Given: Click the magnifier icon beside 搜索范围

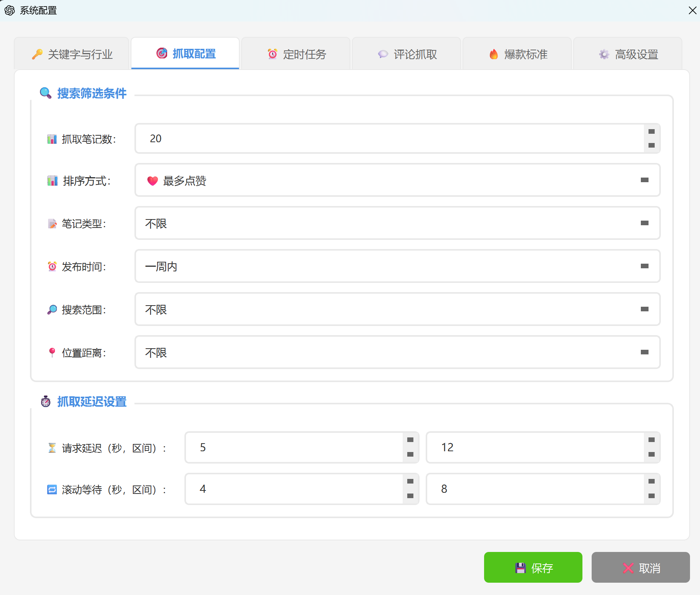Looking at the screenshot, I should [51, 309].
